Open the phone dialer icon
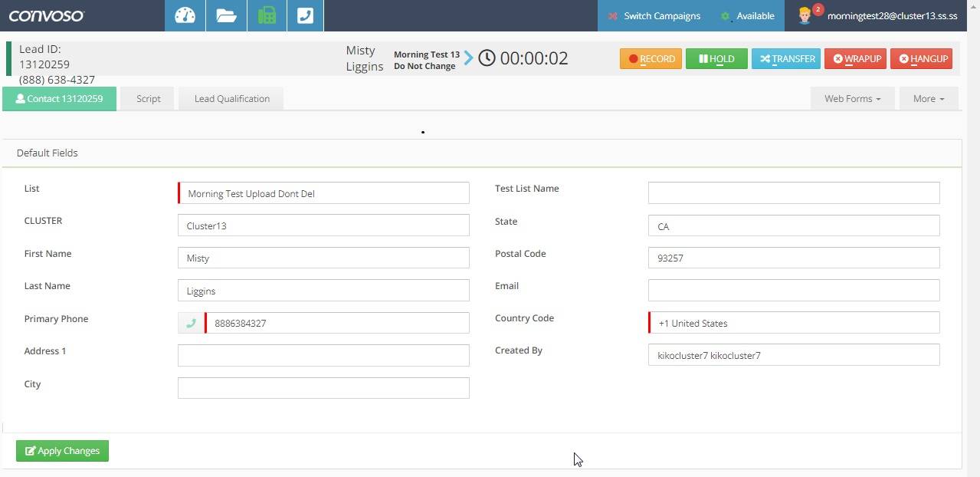Image resolution: width=980 pixels, height=477 pixels. click(x=306, y=15)
